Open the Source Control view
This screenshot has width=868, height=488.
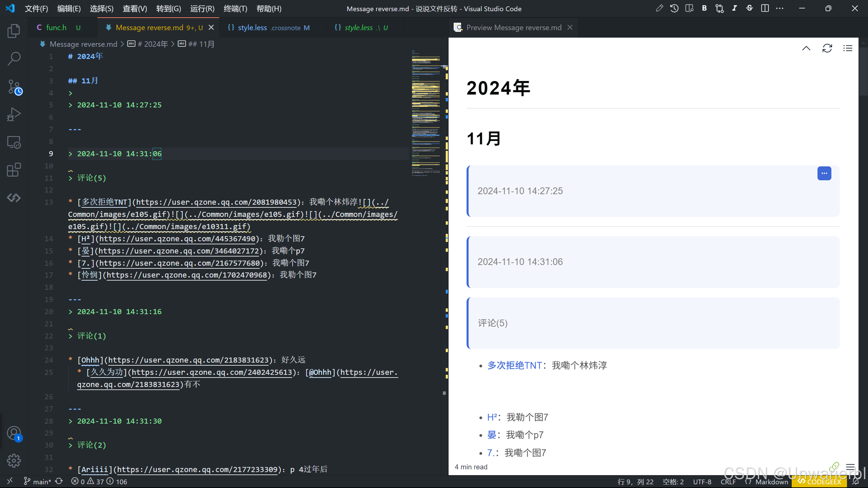14,87
